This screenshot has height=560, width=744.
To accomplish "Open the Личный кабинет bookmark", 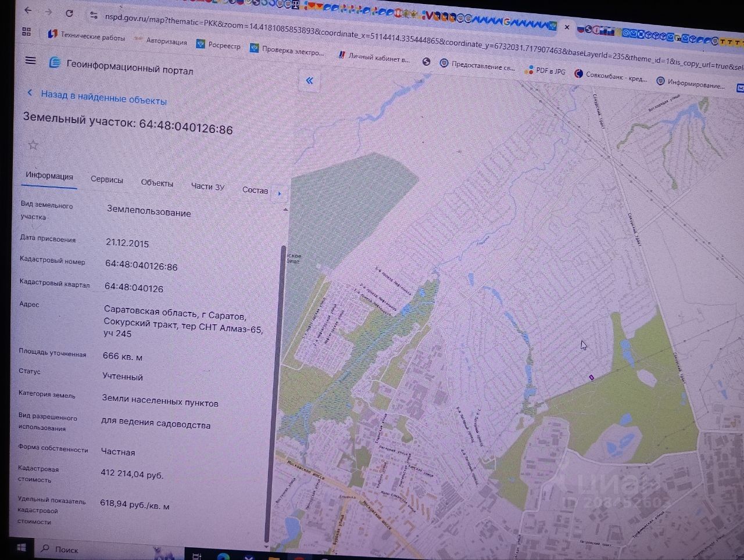I will pos(374,57).
